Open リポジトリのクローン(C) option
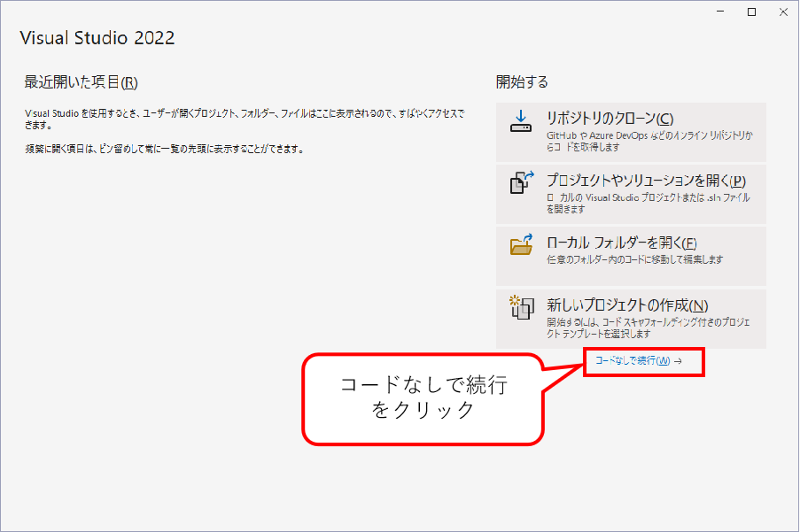 click(x=631, y=132)
